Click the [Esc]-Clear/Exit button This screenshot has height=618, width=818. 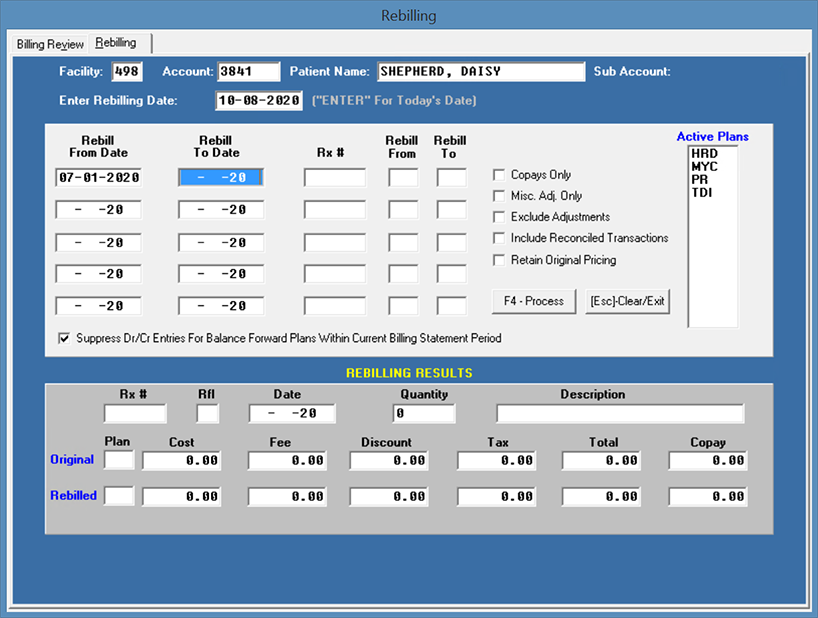coord(627,301)
